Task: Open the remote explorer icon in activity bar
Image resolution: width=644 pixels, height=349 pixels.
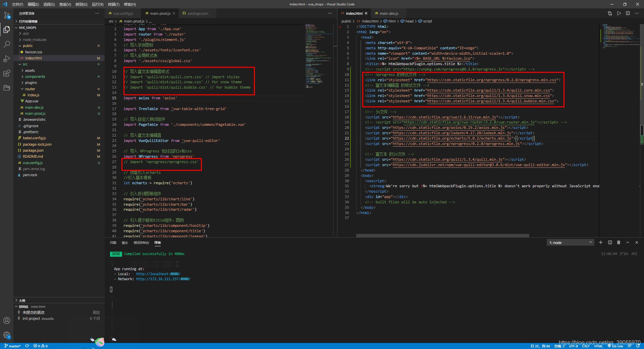Action: pyautogui.click(x=7, y=88)
